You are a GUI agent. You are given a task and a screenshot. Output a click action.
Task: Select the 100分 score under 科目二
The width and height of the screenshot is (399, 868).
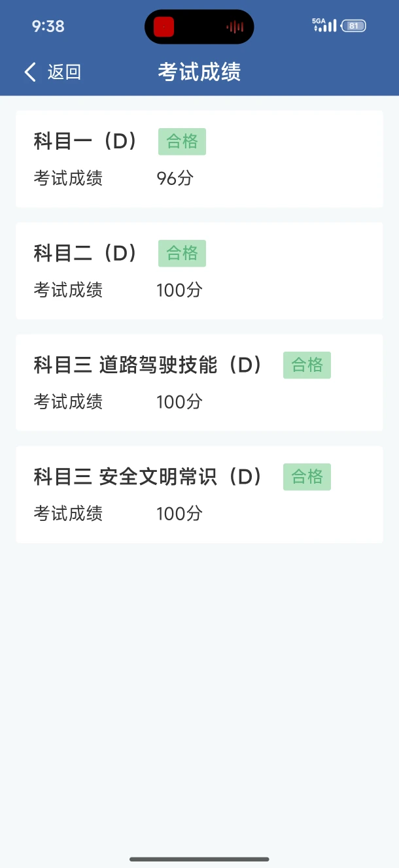pos(180,290)
